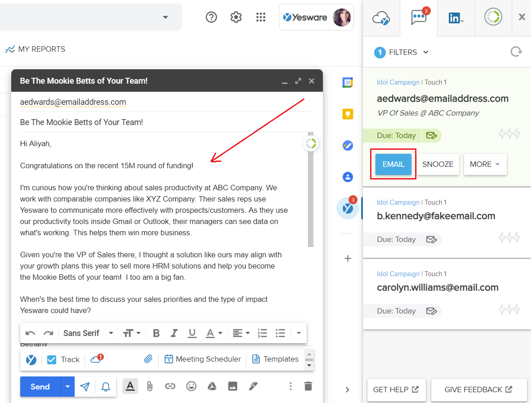The width and height of the screenshot is (532, 403).
Task: Click the reminder bell icon
Action: [x=106, y=387]
